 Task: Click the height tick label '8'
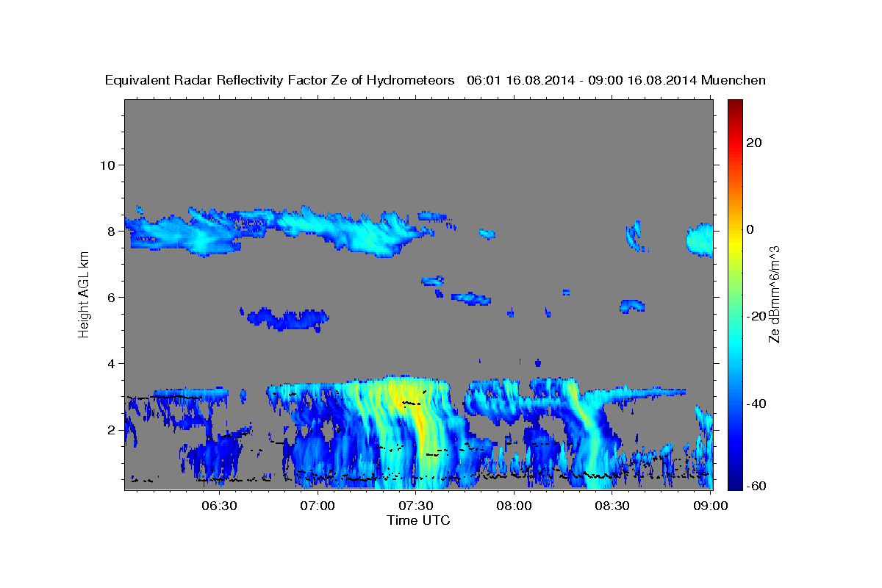pos(112,231)
